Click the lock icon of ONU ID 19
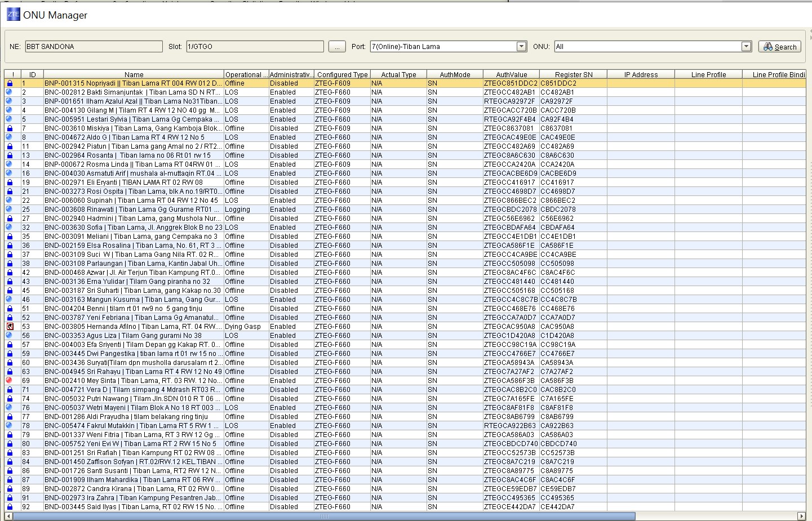The width and height of the screenshot is (812, 521). [x=10, y=182]
